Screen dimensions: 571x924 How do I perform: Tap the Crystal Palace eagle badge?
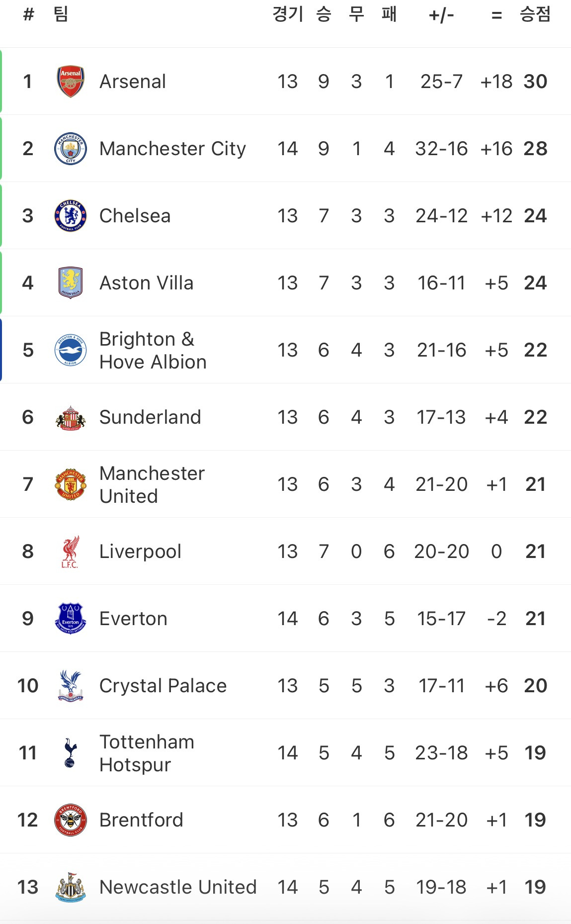click(x=71, y=686)
